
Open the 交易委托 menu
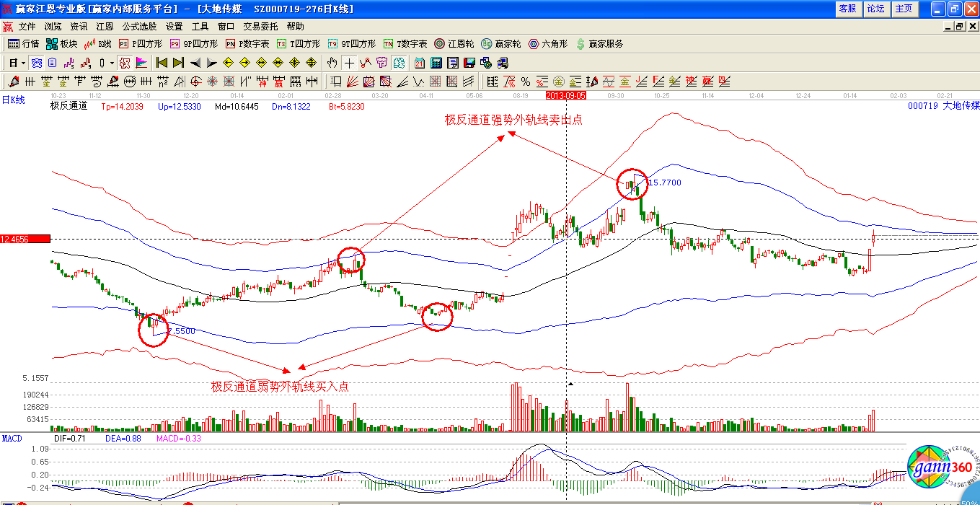point(260,26)
